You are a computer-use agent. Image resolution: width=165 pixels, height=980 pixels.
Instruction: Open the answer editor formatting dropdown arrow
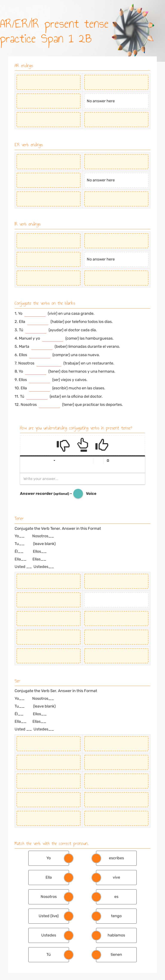point(55,460)
